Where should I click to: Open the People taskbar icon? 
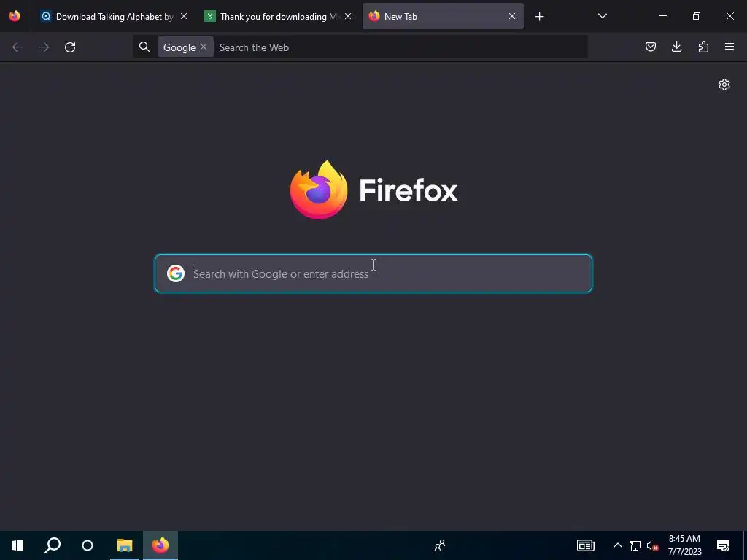coord(440,545)
